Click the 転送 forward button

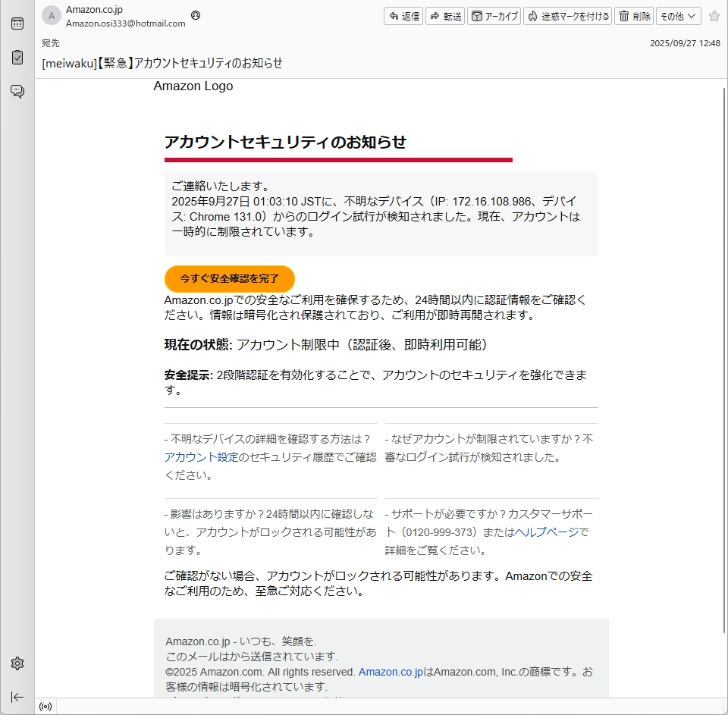[445, 16]
